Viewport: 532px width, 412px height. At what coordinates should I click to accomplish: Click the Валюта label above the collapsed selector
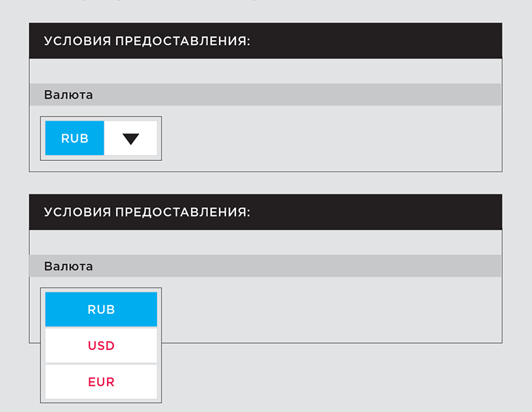(x=68, y=95)
